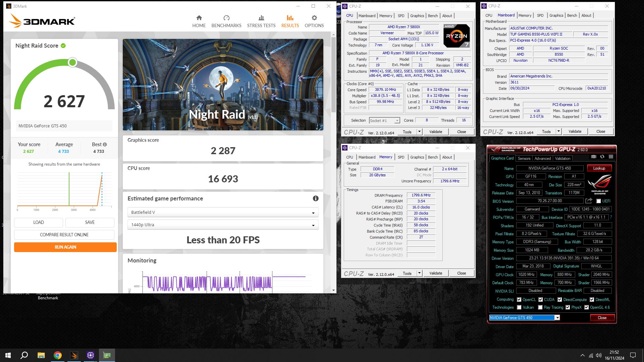The height and width of the screenshot is (362, 644).
Task: Click the GPU-Z refresh icon
Action: [x=602, y=157]
